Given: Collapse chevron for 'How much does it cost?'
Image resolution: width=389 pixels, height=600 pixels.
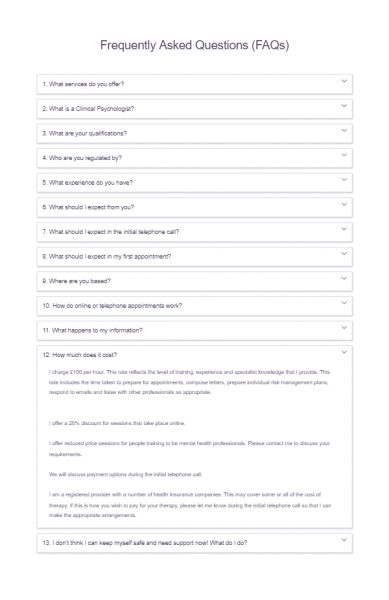Looking at the screenshot, I should tap(344, 352).
